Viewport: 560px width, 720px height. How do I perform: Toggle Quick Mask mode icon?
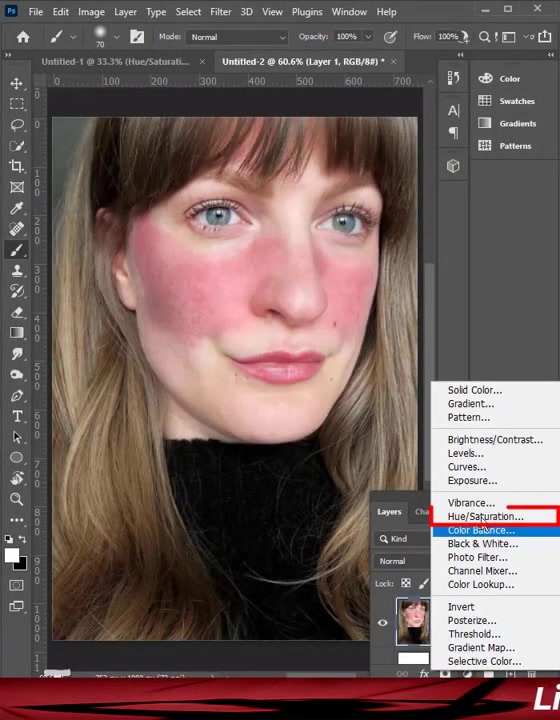17,585
